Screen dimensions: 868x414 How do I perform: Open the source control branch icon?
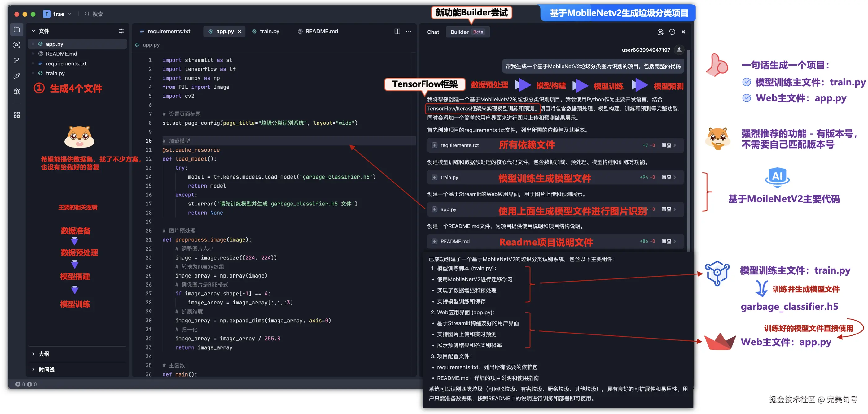(x=16, y=60)
